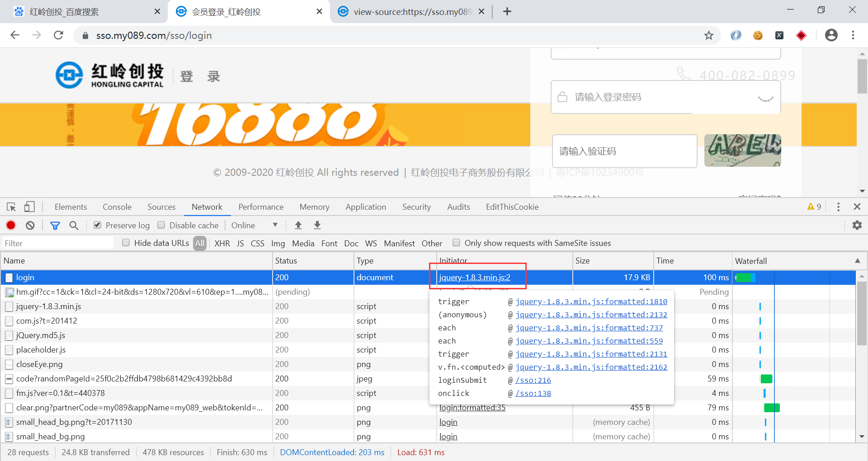Click the Hongling Capital logo
Image resolution: width=868 pixels, height=461 pixels.
[110, 75]
